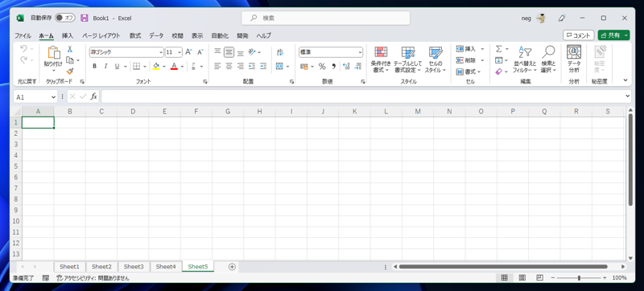Open the font size dropdown

pyautogui.click(x=180, y=52)
